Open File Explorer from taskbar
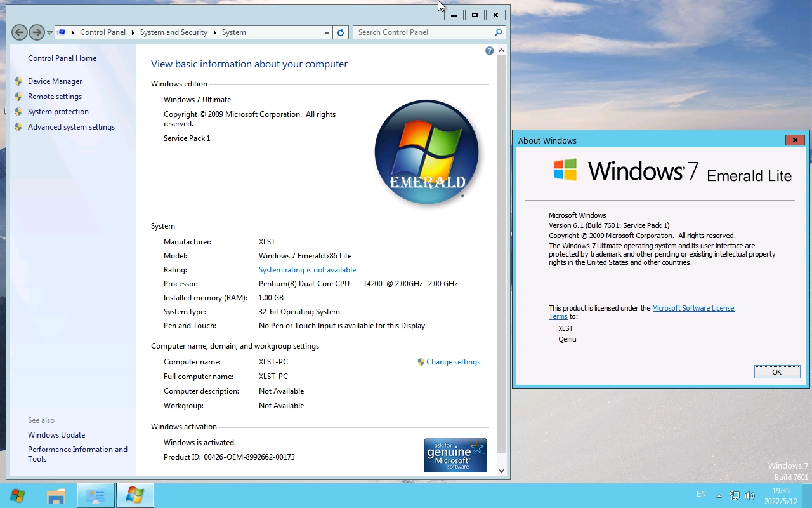812x508 pixels. (56, 496)
